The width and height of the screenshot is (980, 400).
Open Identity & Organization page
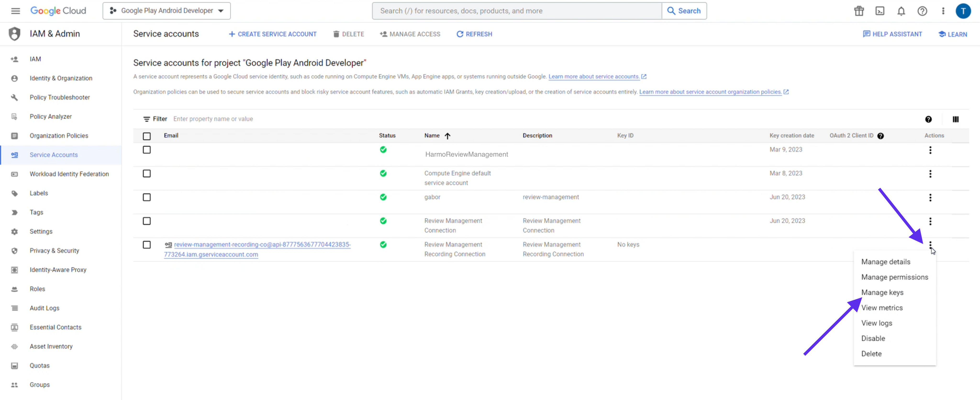pos(61,78)
